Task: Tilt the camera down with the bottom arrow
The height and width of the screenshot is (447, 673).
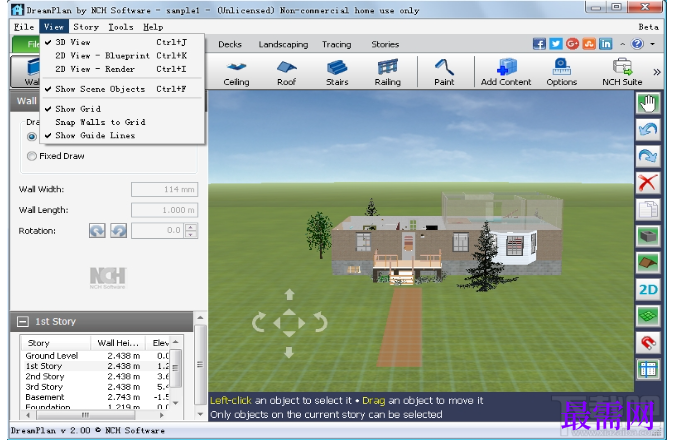Action: (x=289, y=352)
